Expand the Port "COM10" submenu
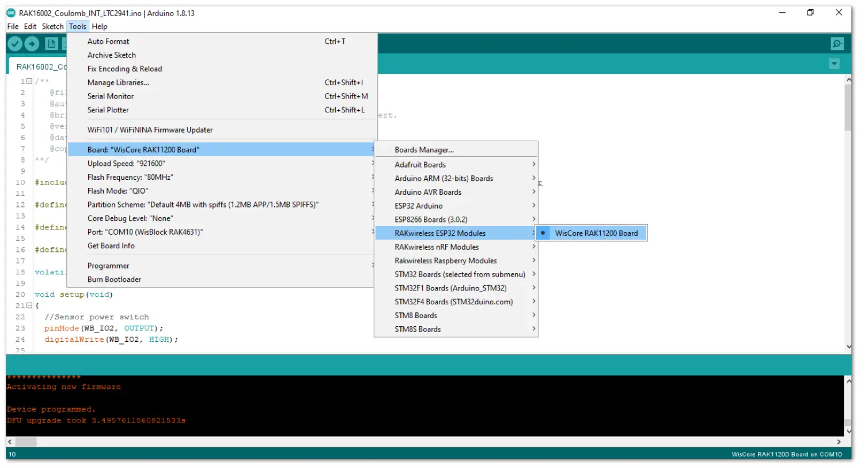 [x=222, y=232]
